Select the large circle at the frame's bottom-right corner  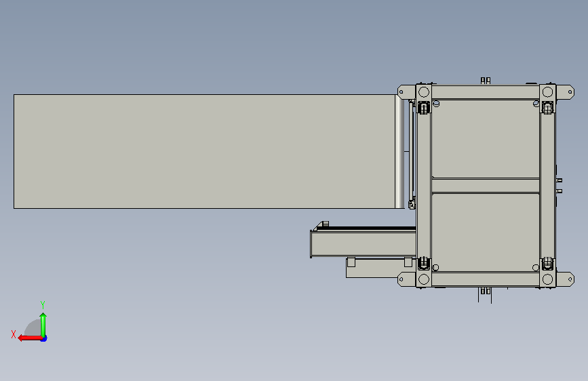tap(547, 279)
